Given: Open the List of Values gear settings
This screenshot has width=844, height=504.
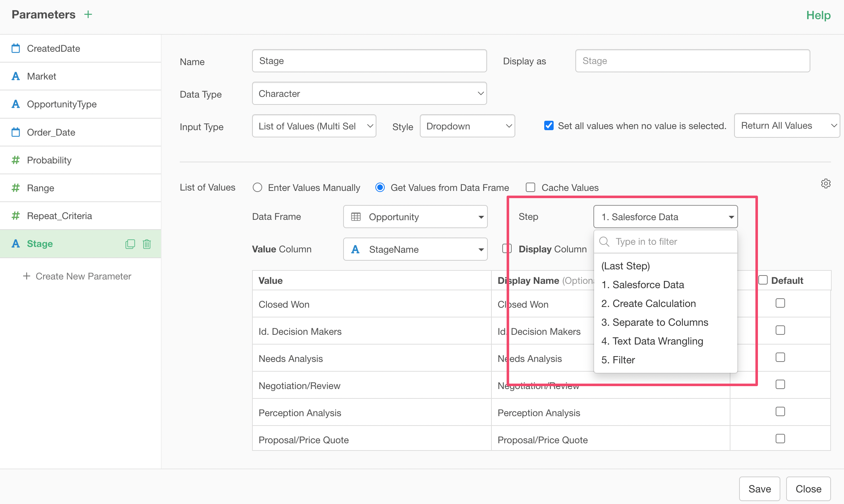Looking at the screenshot, I should click(x=826, y=184).
